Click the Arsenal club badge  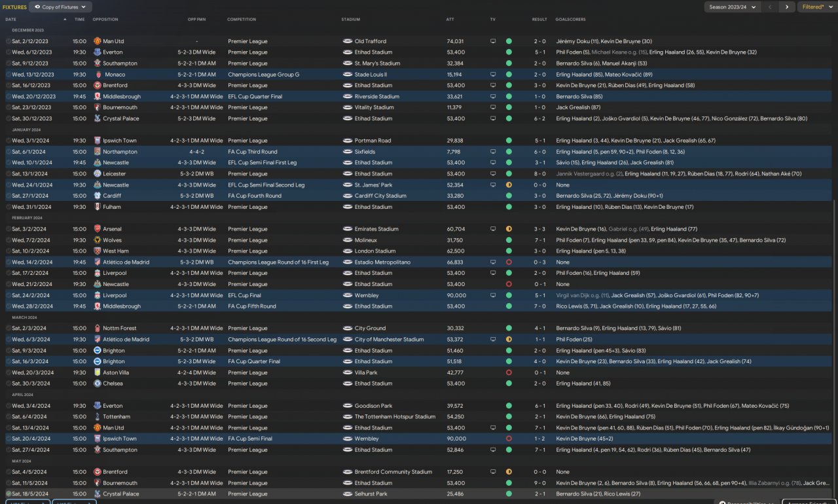click(x=98, y=229)
